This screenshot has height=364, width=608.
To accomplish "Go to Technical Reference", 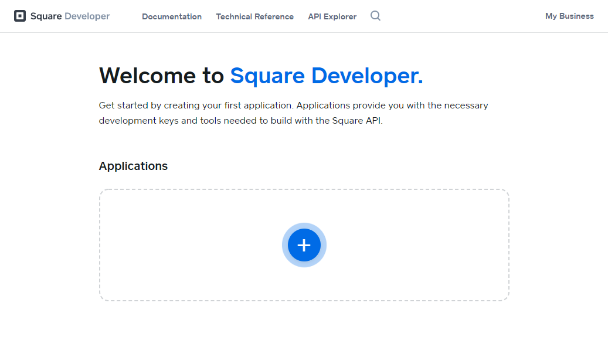I will click(x=254, y=16).
